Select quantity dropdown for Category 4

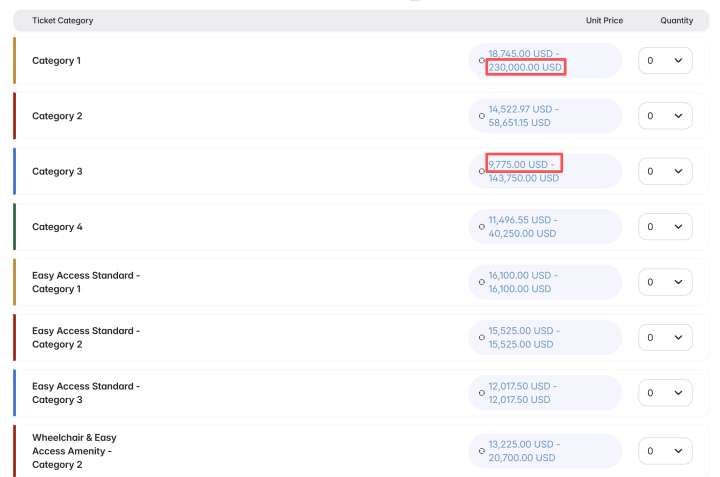[665, 227]
